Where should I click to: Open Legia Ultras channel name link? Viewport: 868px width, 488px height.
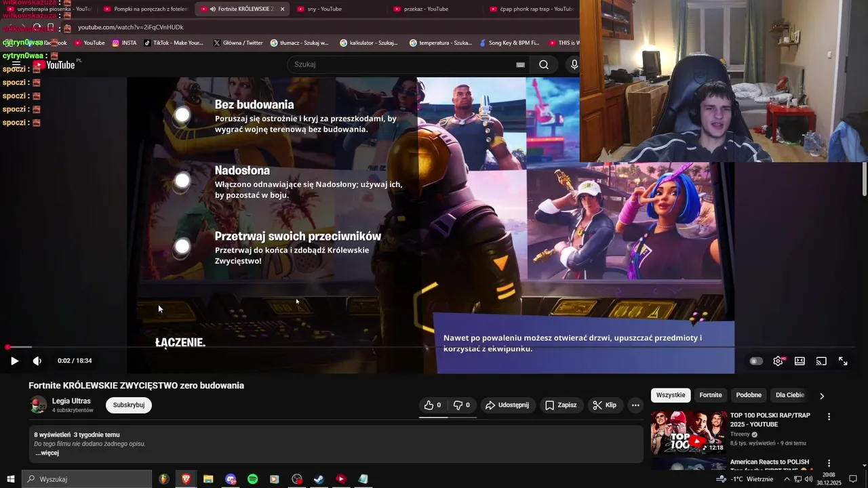71,401
